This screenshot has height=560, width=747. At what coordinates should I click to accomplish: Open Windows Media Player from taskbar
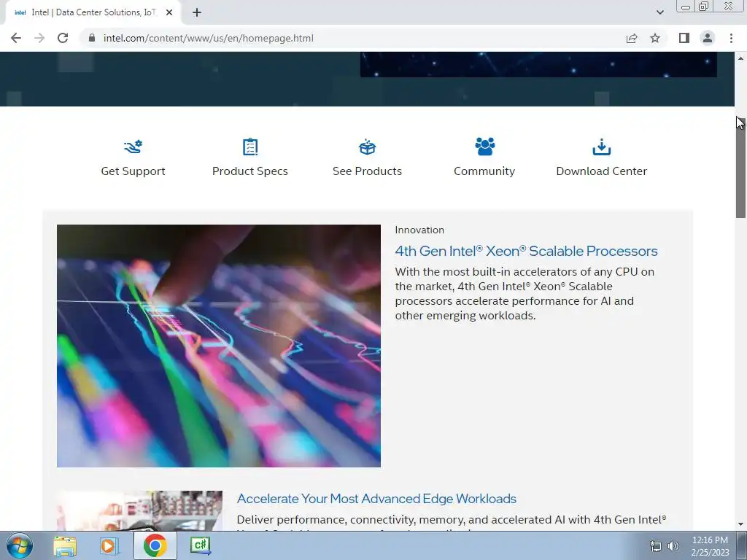tap(109, 545)
